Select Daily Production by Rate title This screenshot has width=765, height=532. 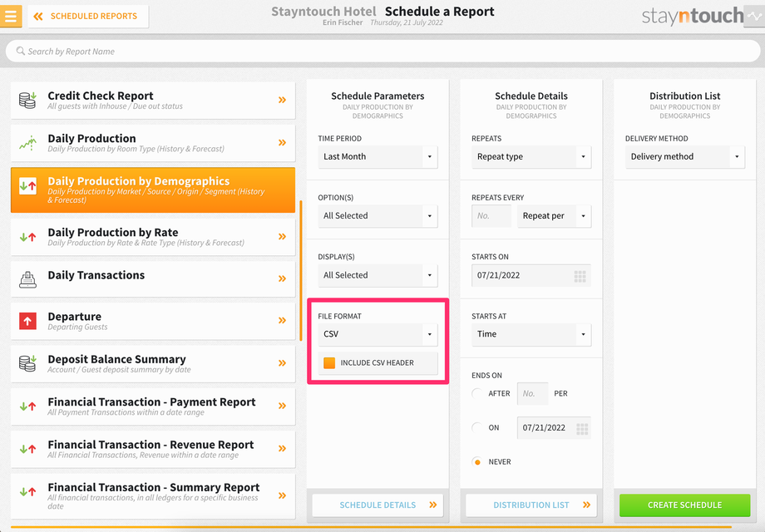click(x=113, y=232)
